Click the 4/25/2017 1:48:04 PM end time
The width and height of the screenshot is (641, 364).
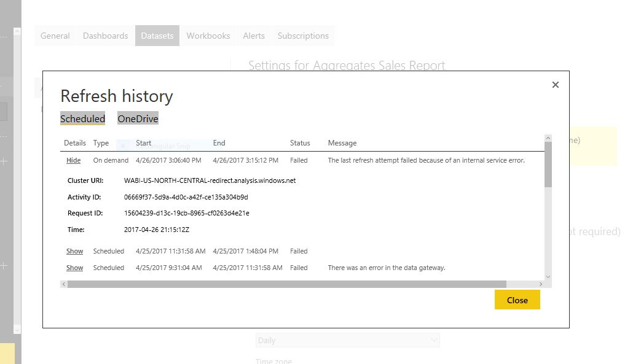click(x=246, y=251)
